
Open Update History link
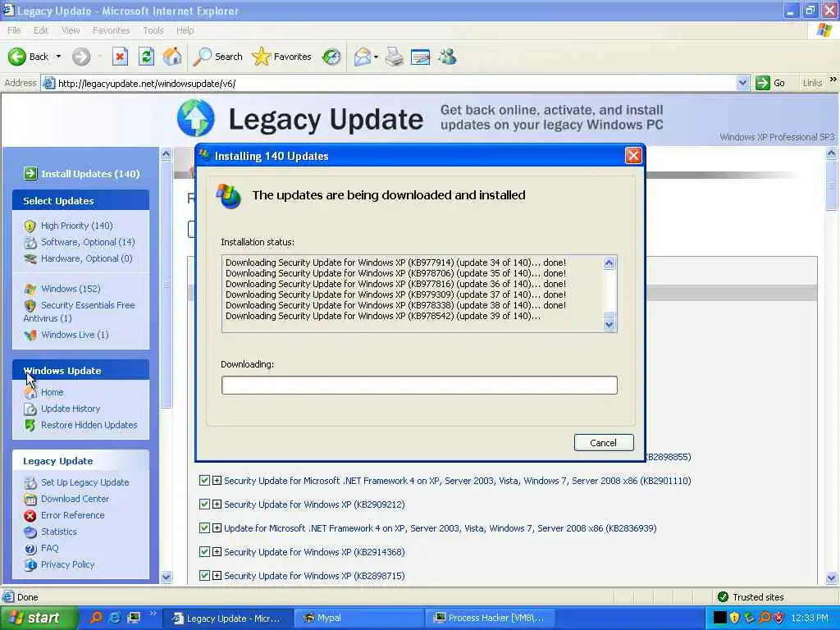[71, 409]
